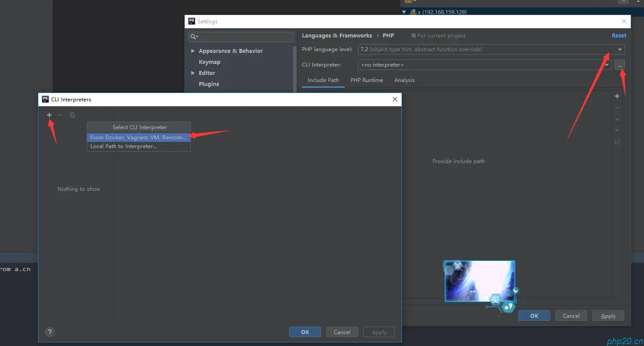Click the sort include paths icon
Viewport: 644px width, 346px height.
coord(617,142)
